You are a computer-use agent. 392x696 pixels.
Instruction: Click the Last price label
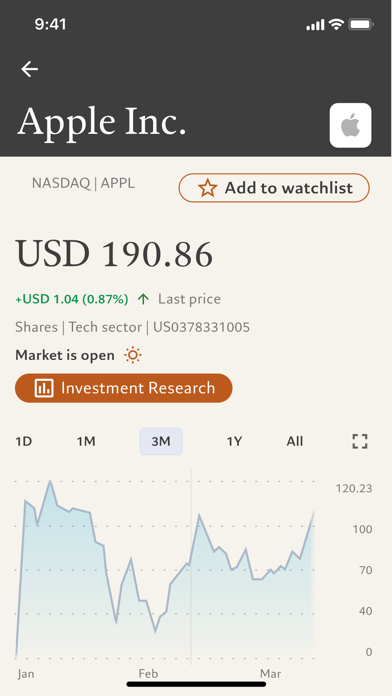pos(189,299)
